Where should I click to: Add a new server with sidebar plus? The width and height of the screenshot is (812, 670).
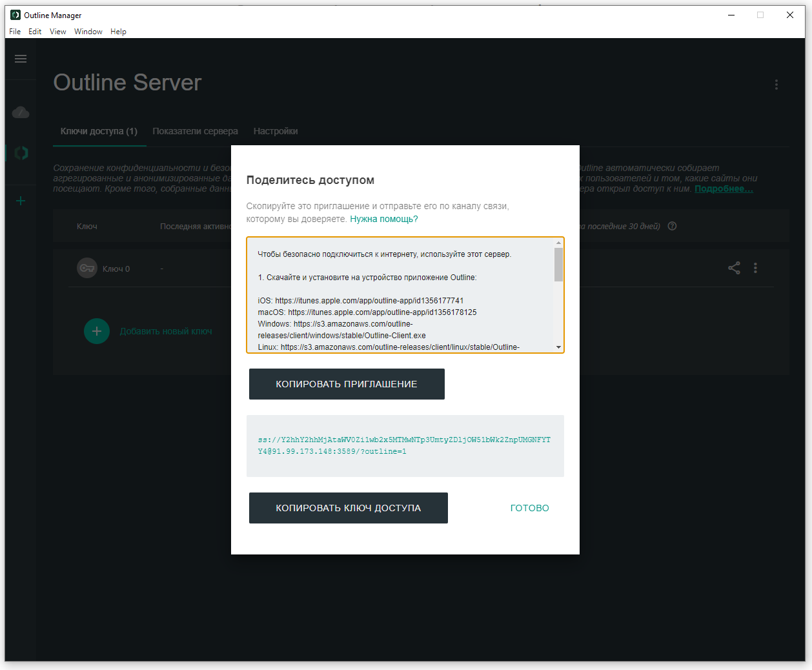pyautogui.click(x=21, y=201)
